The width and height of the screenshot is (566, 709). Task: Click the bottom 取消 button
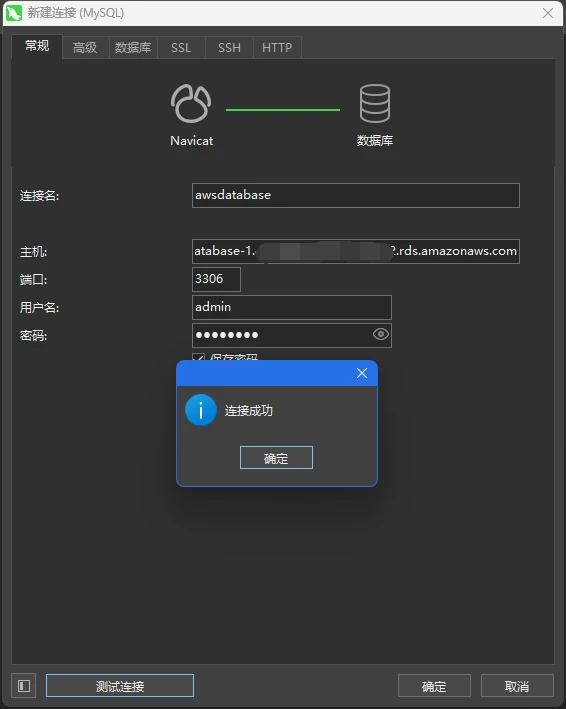(x=517, y=686)
